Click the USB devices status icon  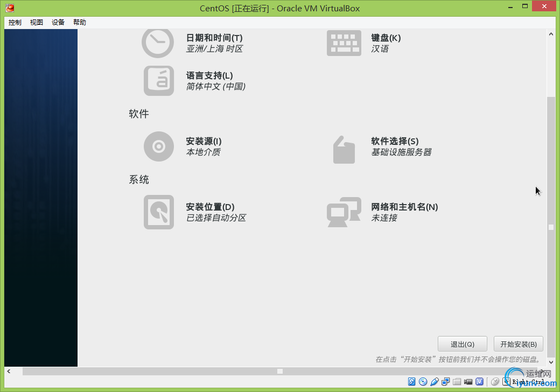pyautogui.click(x=435, y=382)
